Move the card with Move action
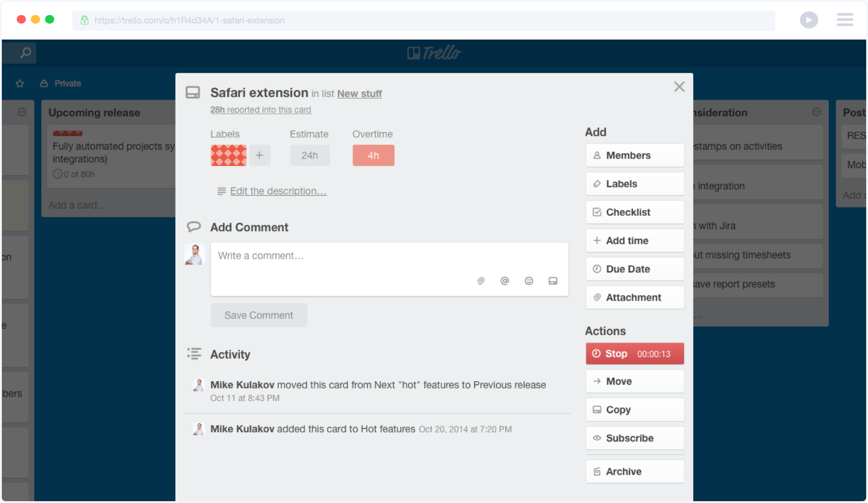This screenshot has height=503, width=868. click(635, 382)
